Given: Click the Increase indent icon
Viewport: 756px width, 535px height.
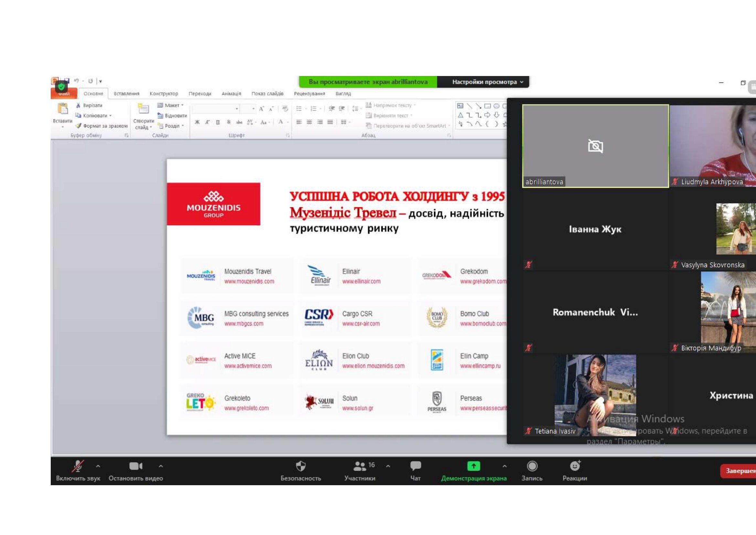Looking at the screenshot, I should (x=342, y=108).
